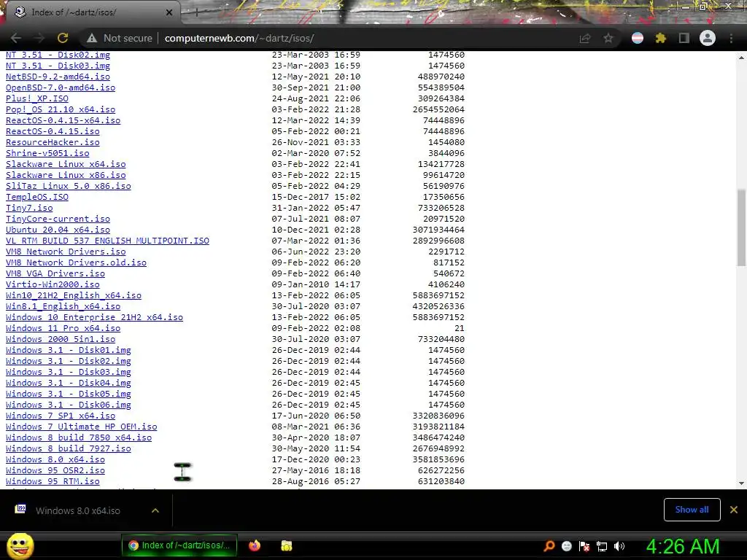
Task: Open Plus!_XP.ISO link
Action: coord(37,98)
